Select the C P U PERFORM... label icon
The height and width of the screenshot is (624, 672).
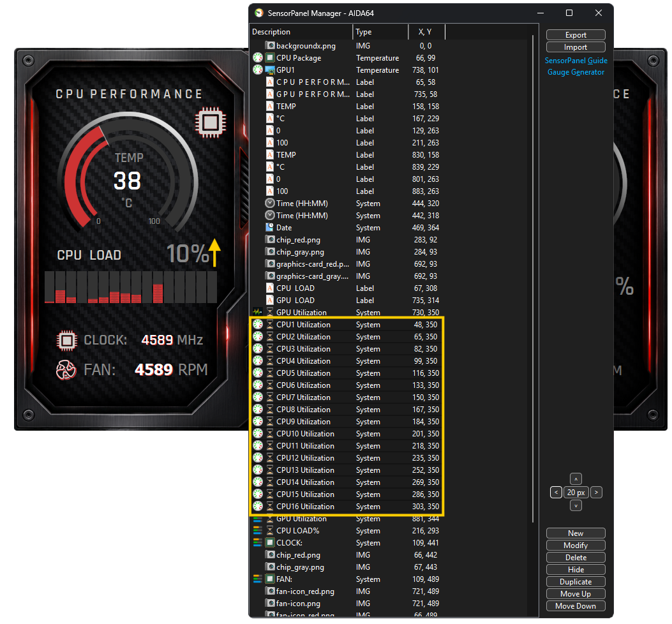click(270, 82)
